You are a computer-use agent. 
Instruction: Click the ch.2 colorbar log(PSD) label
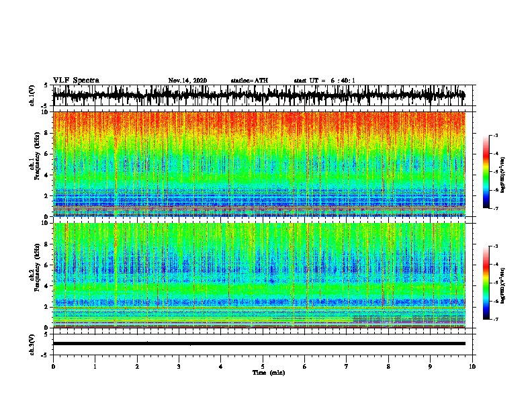tap(502, 285)
